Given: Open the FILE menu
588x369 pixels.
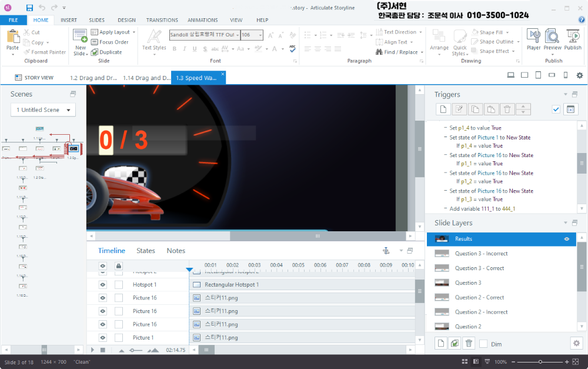Looking at the screenshot, I should pos(14,20).
